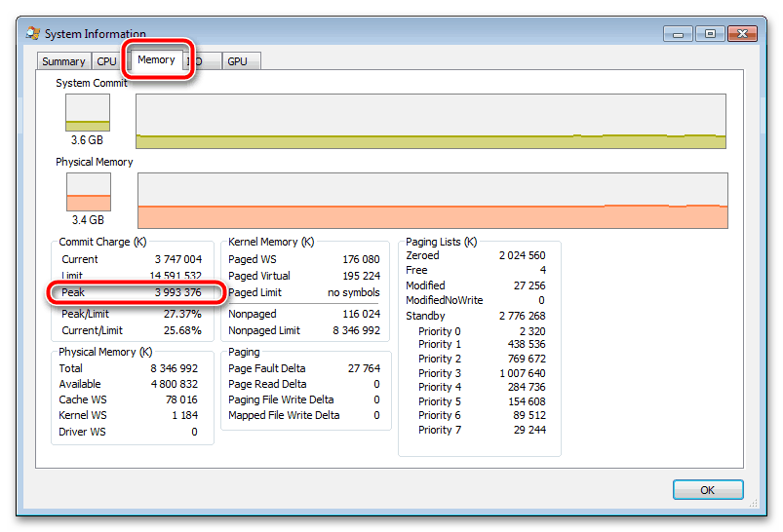Switch to the GPU tab
The height and width of the screenshot is (532, 783).
237,61
